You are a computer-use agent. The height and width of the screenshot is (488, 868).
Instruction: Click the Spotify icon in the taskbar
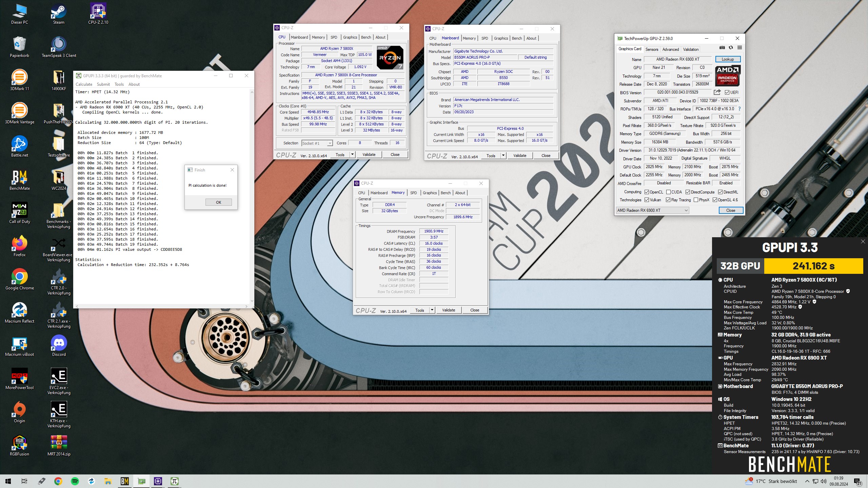(75, 481)
